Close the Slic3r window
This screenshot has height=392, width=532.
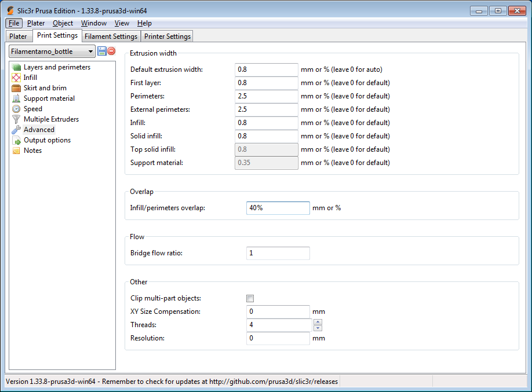[517, 11]
